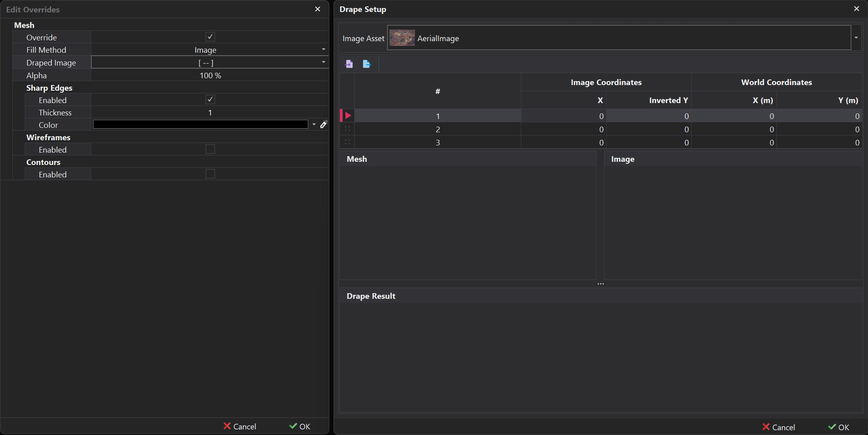This screenshot has height=435, width=868.
Task: Open the Fill Method dropdown
Action: (x=324, y=50)
